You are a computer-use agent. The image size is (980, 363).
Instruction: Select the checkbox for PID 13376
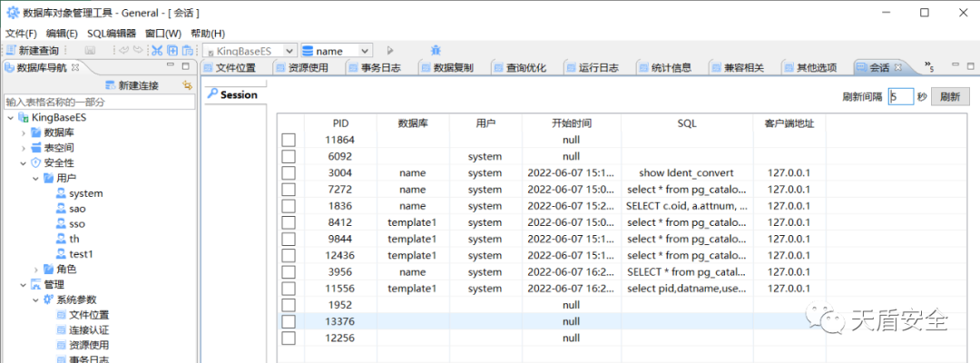289,321
